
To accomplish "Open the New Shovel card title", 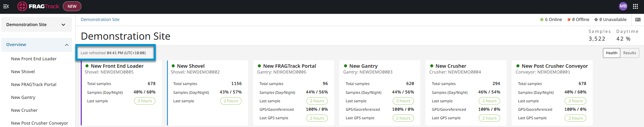I will pyautogui.click(x=191, y=66).
